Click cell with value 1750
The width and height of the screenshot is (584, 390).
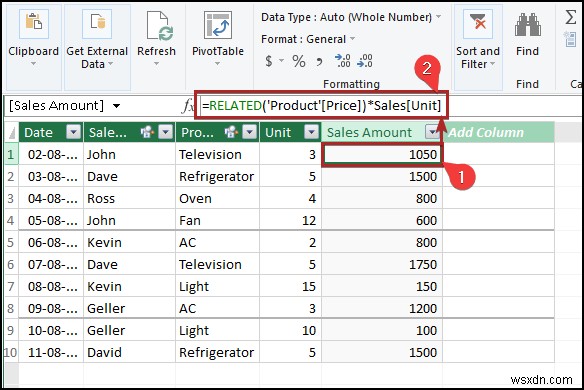383,264
